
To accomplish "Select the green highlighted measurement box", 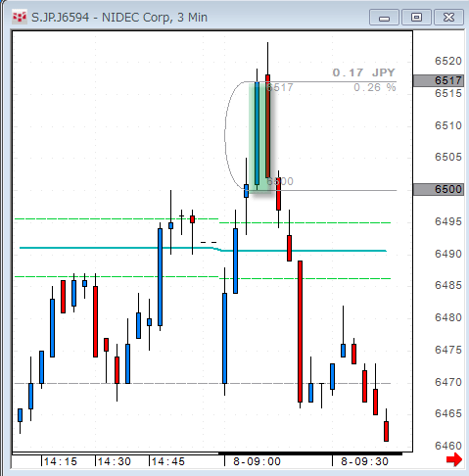I will (x=260, y=137).
